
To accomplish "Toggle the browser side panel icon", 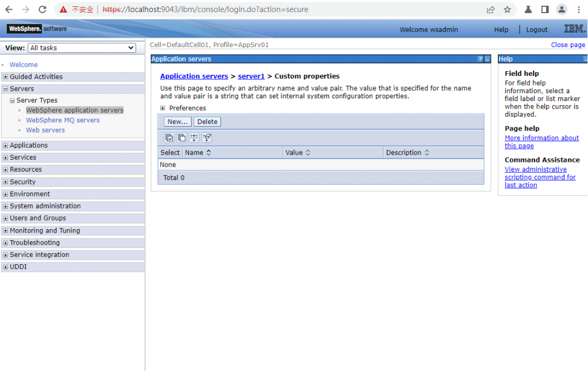I will click(545, 10).
